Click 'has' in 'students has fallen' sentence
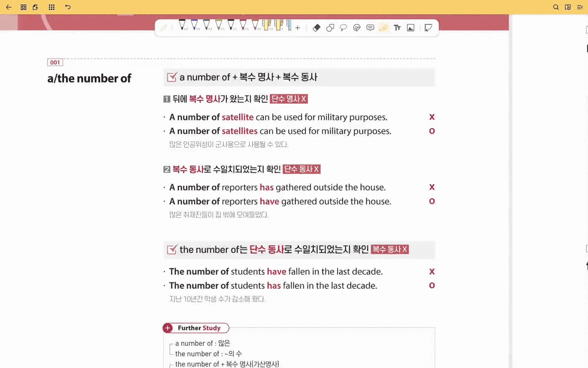This screenshot has height=368, width=588. [x=274, y=286]
